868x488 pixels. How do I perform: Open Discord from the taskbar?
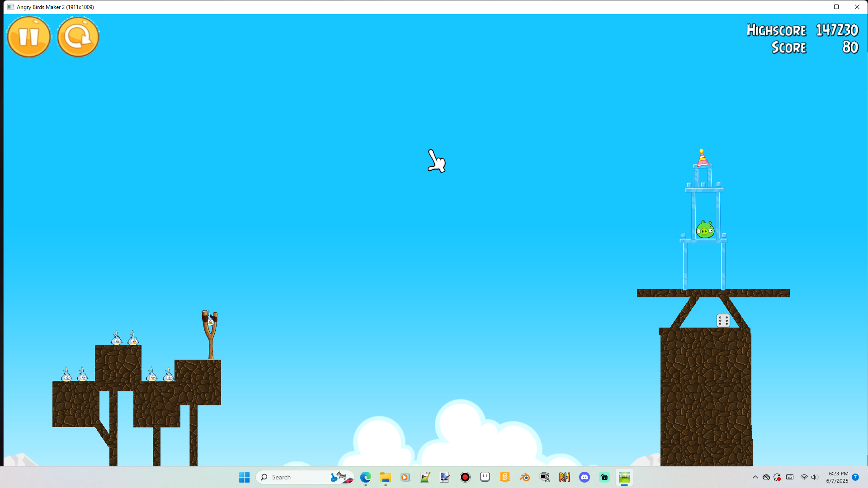(584, 477)
